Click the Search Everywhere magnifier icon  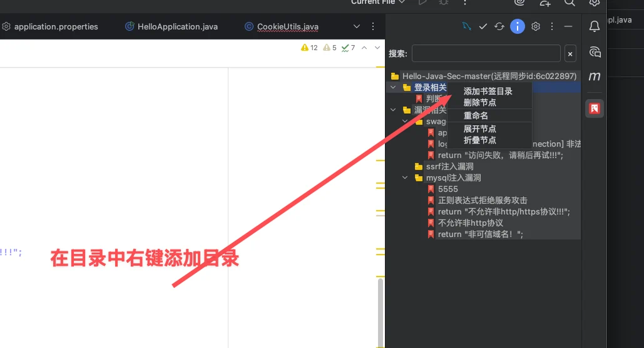(570, 3)
